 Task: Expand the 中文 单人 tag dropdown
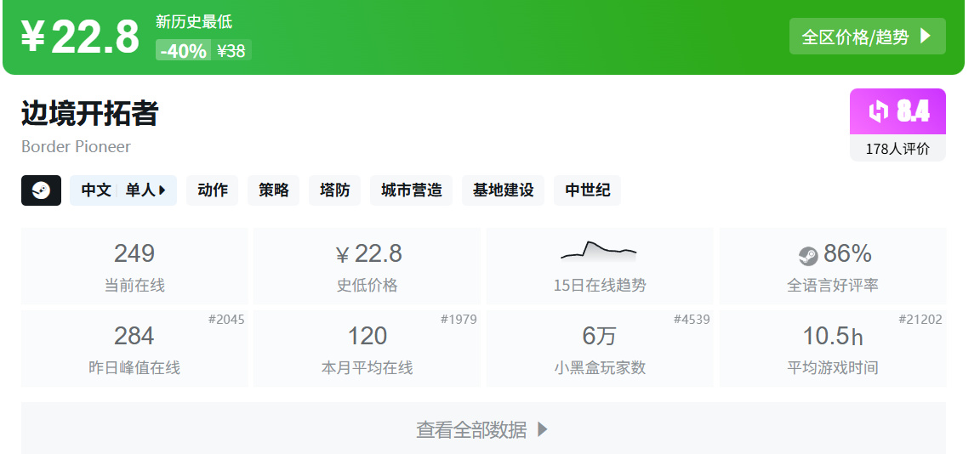pos(123,190)
